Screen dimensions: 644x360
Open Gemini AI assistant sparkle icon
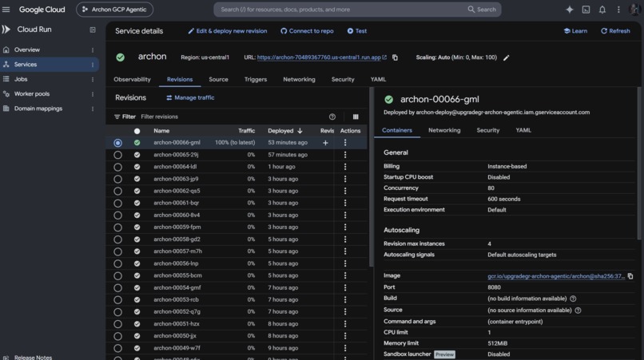[569, 10]
